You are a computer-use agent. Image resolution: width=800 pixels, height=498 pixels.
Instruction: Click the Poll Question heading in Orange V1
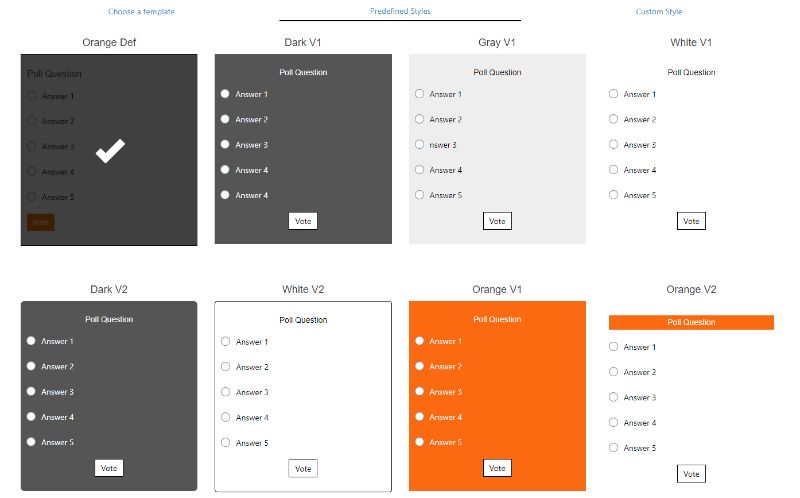pos(497,319)
